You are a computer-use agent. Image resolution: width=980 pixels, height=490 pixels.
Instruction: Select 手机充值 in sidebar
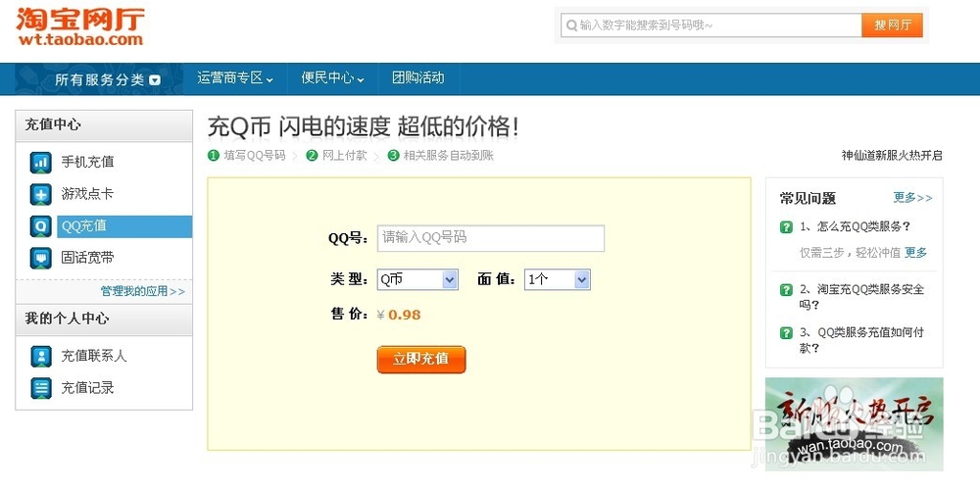tap(87, 162)
